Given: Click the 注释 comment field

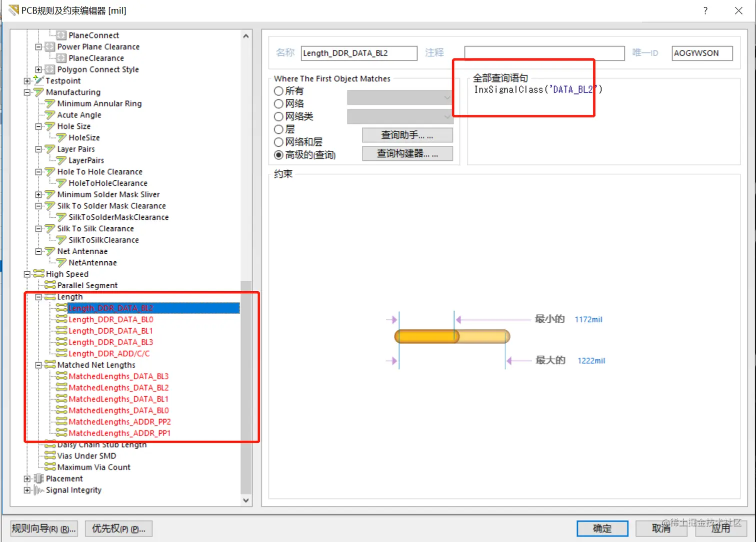Looking at the screenshot, I should click(544, 53).
